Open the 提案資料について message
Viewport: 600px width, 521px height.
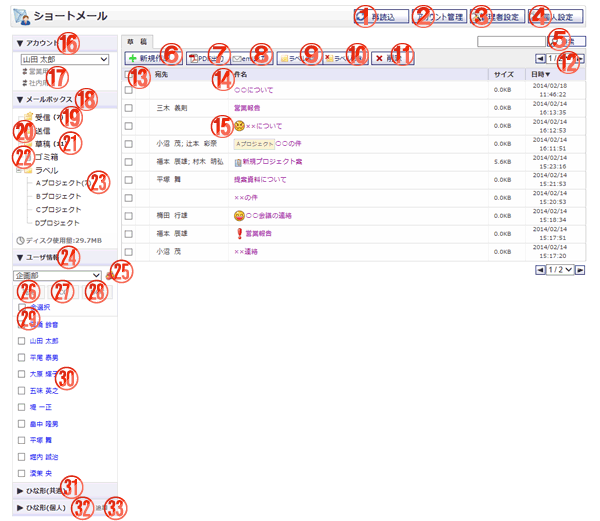pyautogui.click(x=259, y=180)
